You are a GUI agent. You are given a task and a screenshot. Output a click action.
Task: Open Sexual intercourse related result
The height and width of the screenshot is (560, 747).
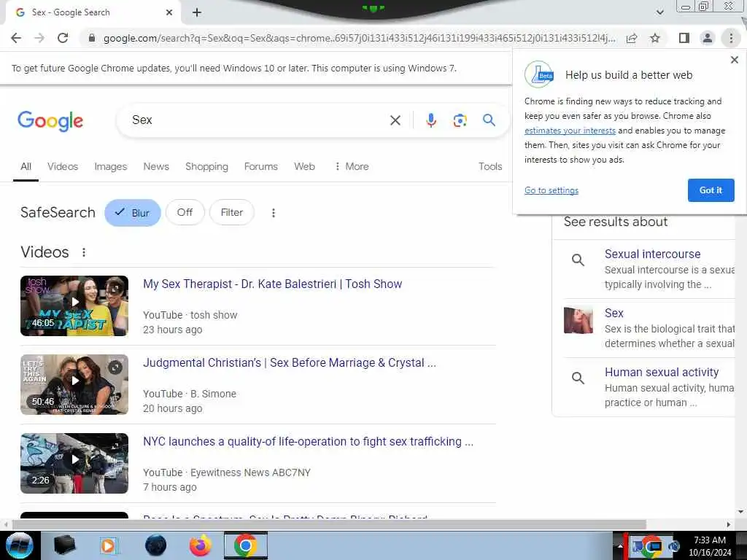(x=652, y=254)
